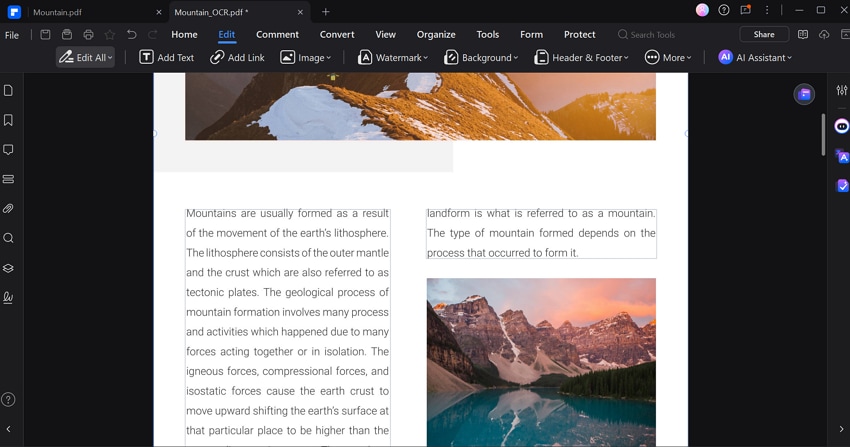The width and height of the screenshot is (850, 447).
Task: Switch to the Mountain.pdf tab
Action: point(57,12)
